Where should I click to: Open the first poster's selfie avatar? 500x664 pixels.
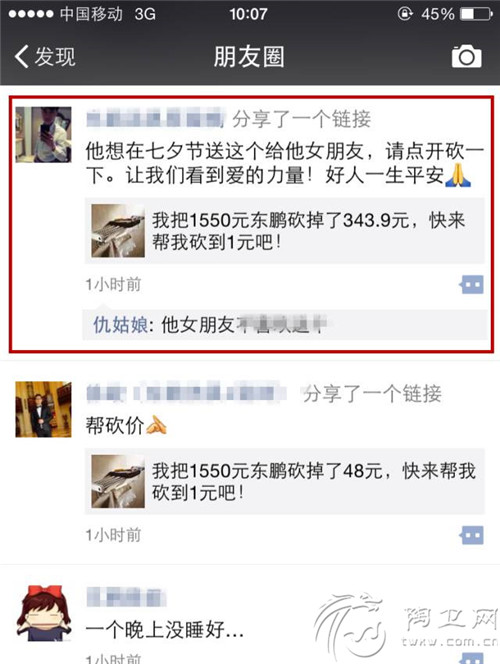[44, 135]
